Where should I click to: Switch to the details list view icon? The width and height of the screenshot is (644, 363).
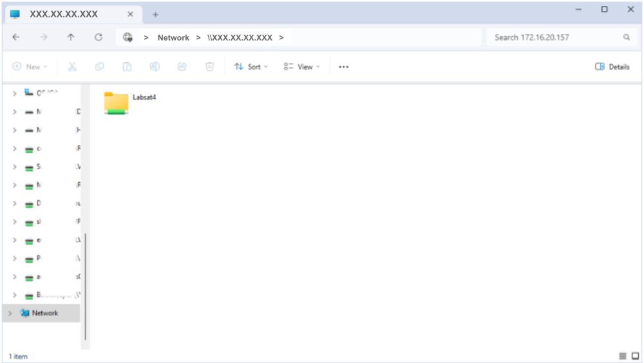(x=623, y=356)
